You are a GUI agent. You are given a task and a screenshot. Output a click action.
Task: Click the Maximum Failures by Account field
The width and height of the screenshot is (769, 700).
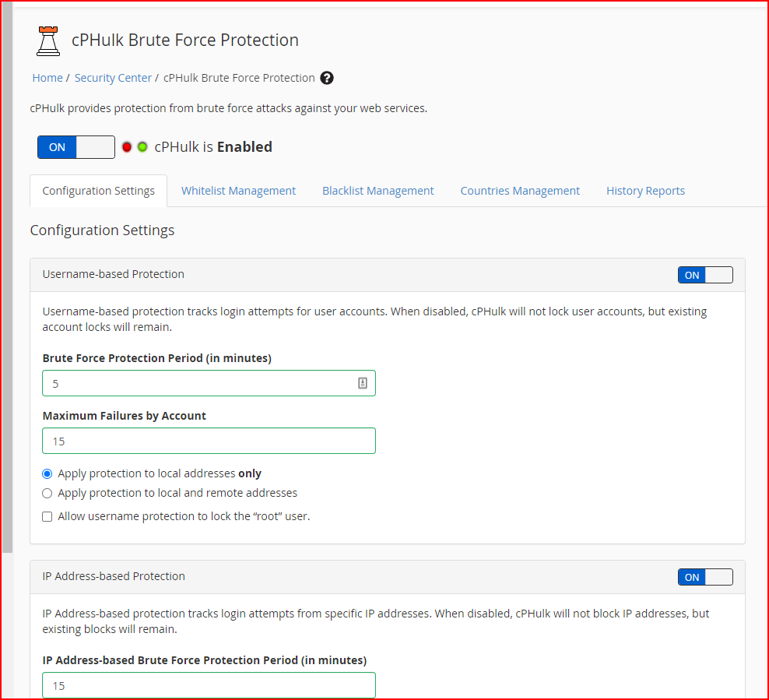209,441
